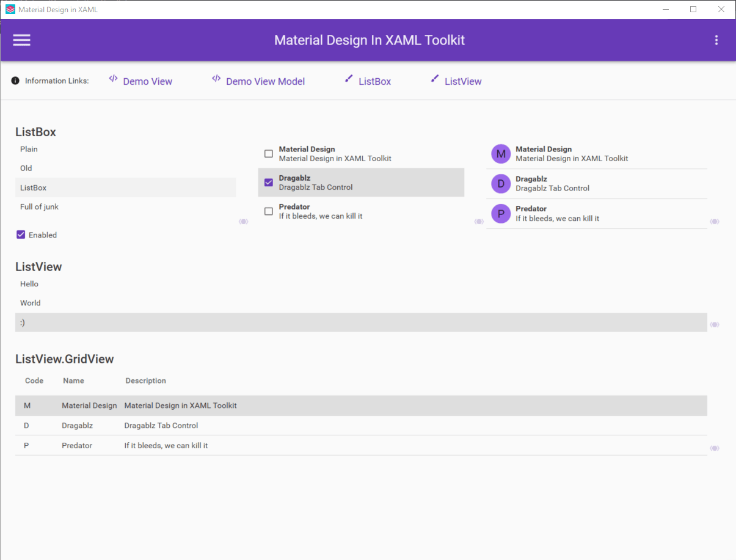The height and width of the screenshot is (560, 736).
Task: Open the Demo View Model link
Action: (266, 81)
